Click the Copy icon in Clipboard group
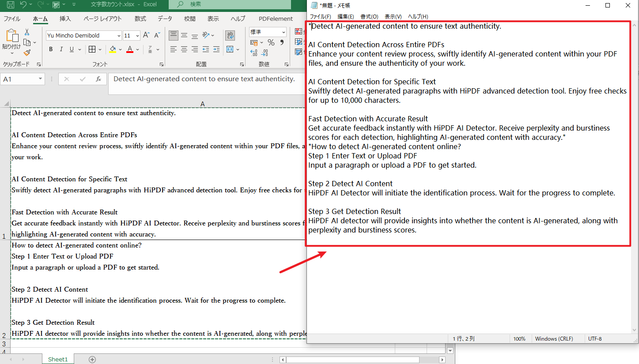 tap(27, 42)
